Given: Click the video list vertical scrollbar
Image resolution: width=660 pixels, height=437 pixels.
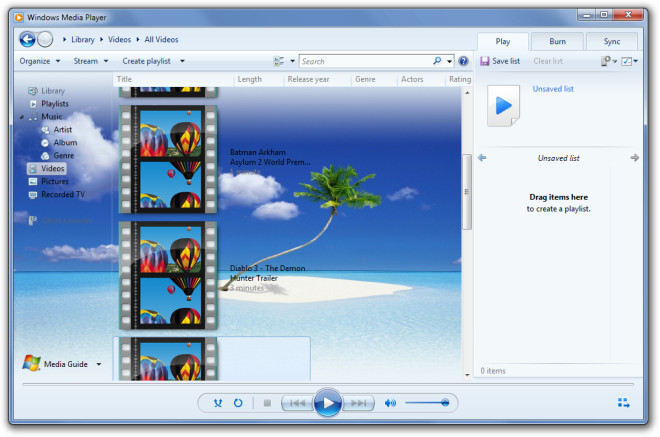Looking at the screenshot, I should click(467, 192).
